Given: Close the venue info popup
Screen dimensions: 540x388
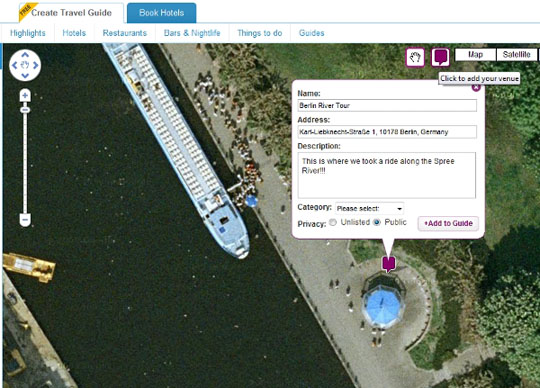Looking at the screenshot, I should [x=476, y=87].
